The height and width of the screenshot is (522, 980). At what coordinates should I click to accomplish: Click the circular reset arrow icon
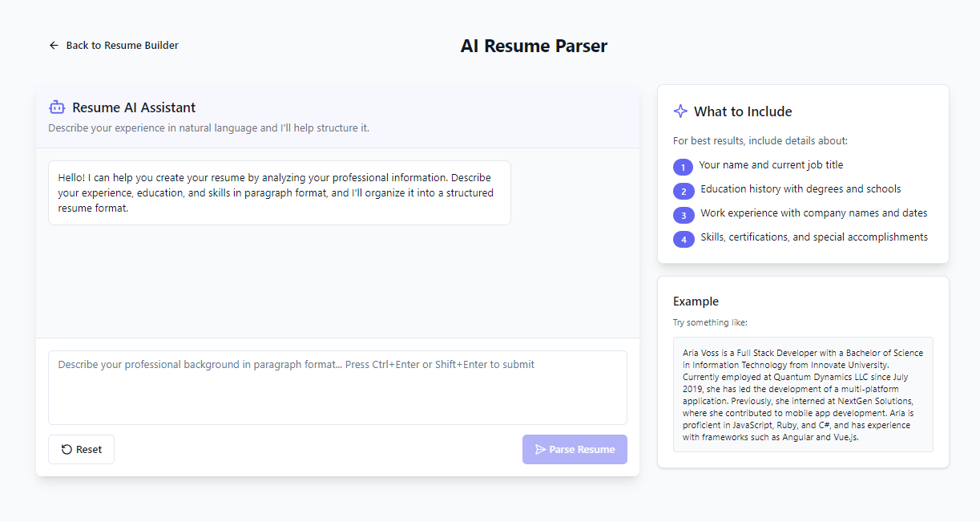pyautogui.click(x=66, y=449)
